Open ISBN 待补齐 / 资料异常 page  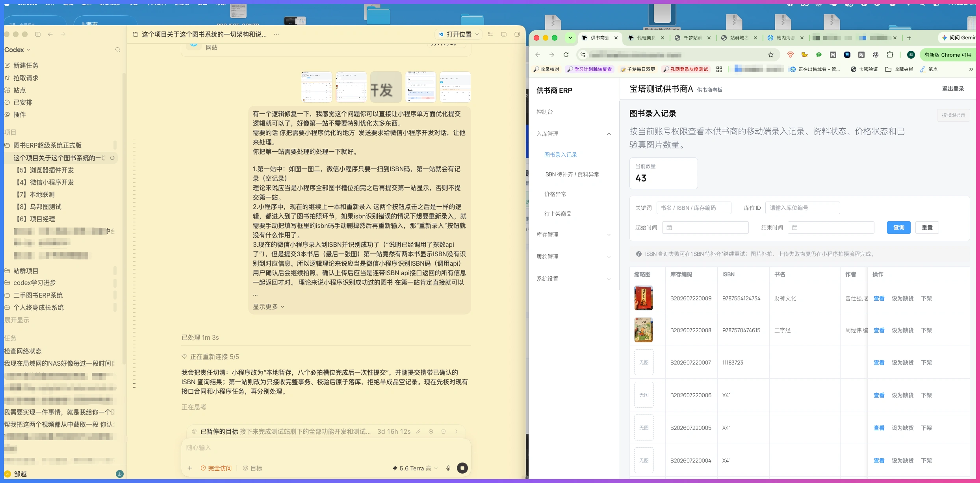(x=572, y=174)
